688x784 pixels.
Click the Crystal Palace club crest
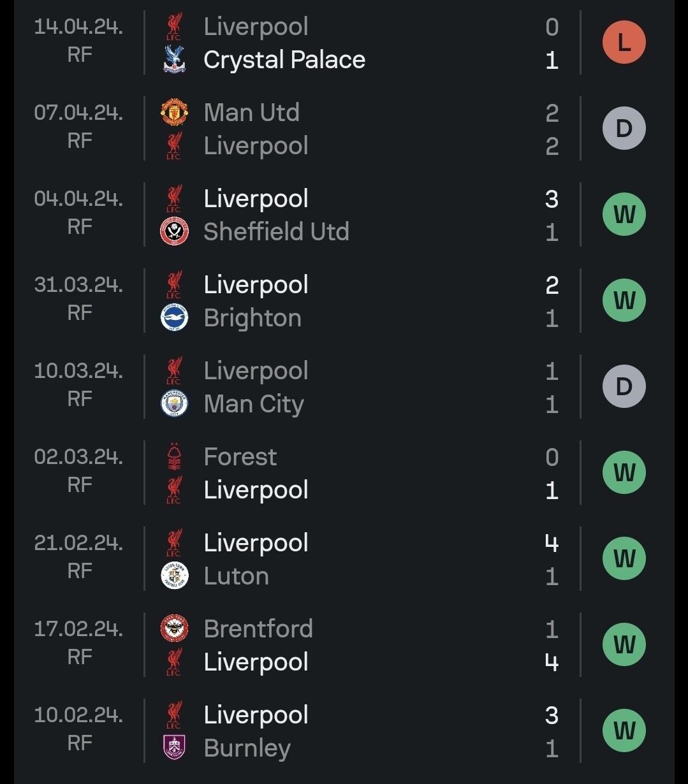[x=173, y=59]
